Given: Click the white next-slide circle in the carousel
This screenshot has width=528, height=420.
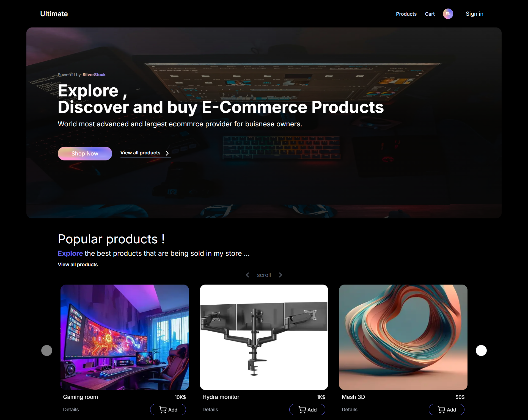Looking at the screenshot, I should pos(481,351).
